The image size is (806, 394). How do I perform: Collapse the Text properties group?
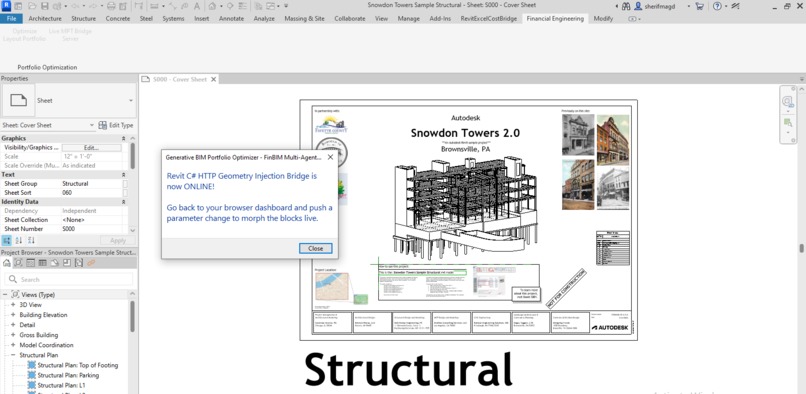pyautogui.click(x=123, y=175)
